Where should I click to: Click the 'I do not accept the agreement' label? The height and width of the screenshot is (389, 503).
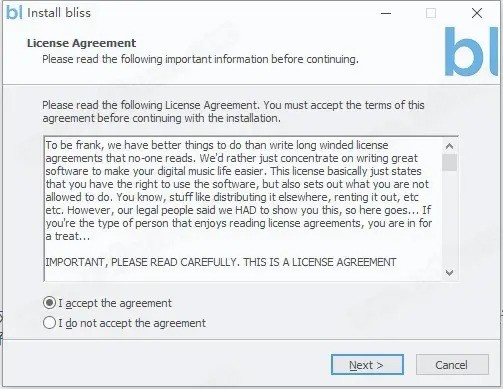(x=132, y=323)
